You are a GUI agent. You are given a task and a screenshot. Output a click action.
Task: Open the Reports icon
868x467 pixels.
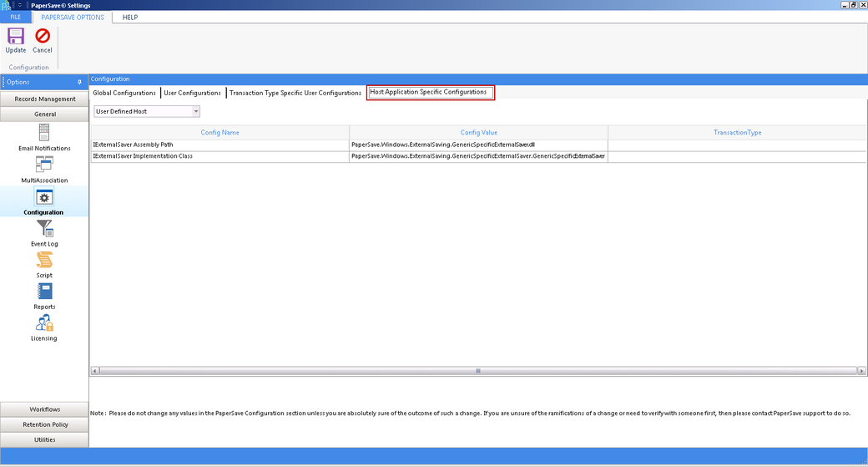44,292
